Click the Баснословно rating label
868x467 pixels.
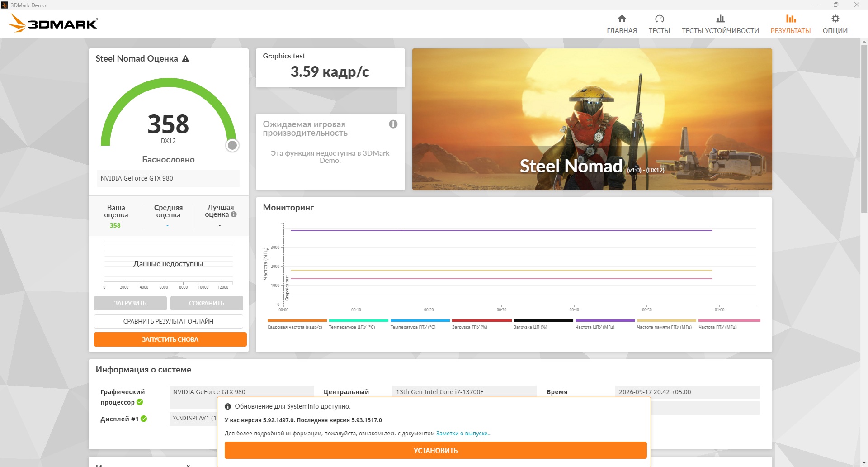(168, 160)
